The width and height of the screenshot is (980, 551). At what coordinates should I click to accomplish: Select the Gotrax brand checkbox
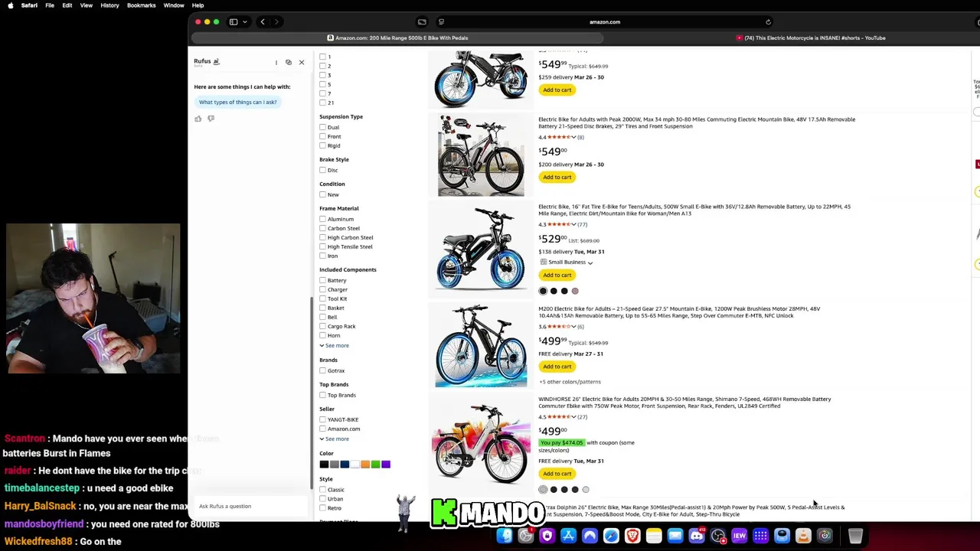point(322,370)
